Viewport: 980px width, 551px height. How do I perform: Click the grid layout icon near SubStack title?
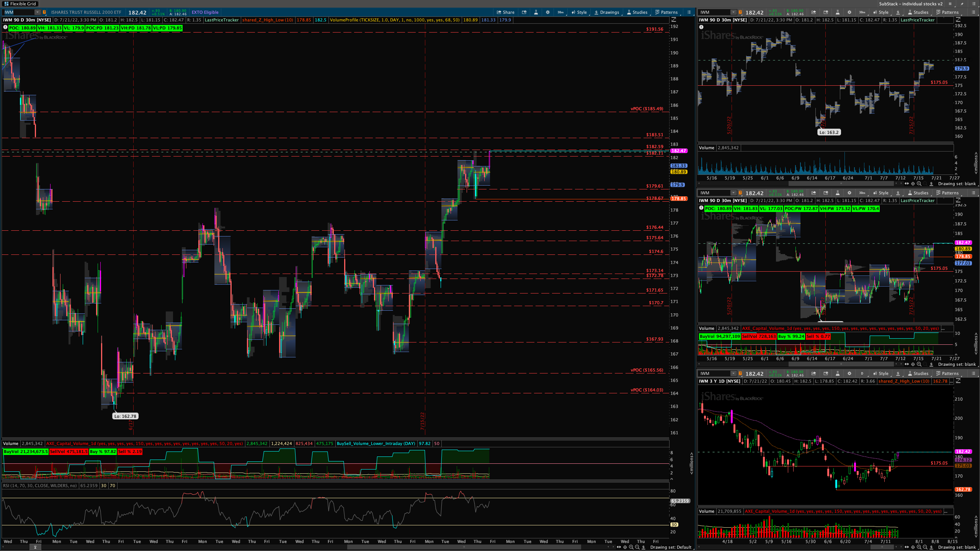click(950, 4)
